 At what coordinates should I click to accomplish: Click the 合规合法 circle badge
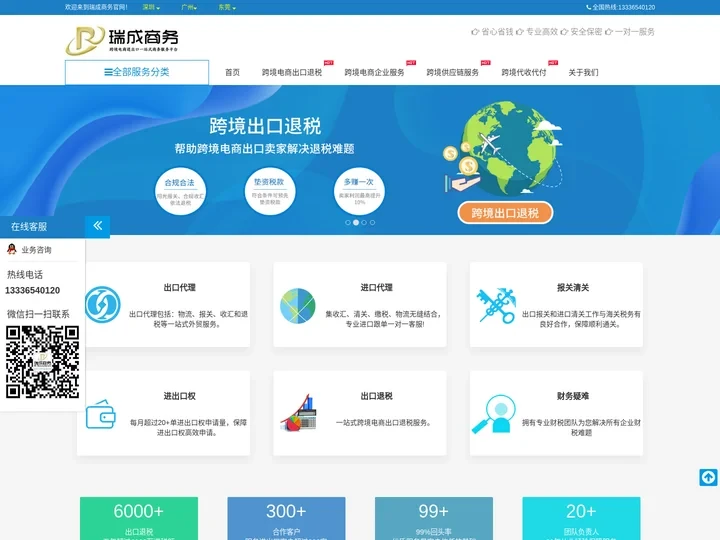click(180, 191)
